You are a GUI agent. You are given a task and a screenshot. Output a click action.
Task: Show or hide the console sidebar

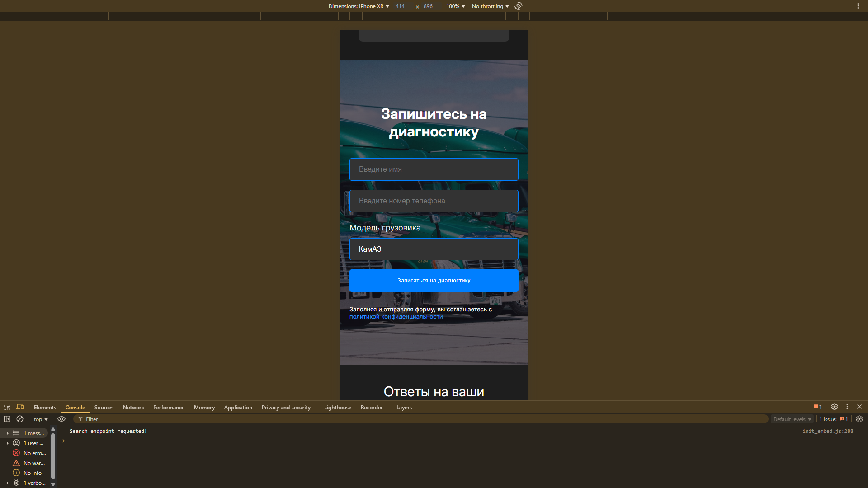click(x=7, y=419)
